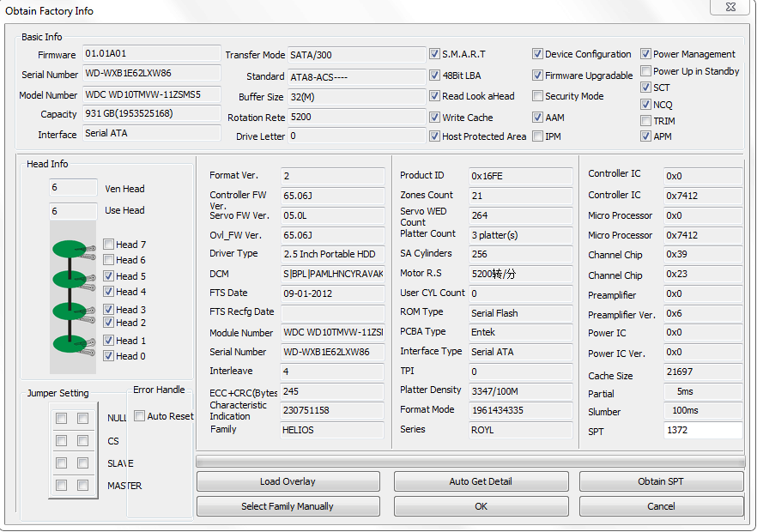Screen dimensions: 757x532
Task: Click the Use Head count field
Action: 73,211
